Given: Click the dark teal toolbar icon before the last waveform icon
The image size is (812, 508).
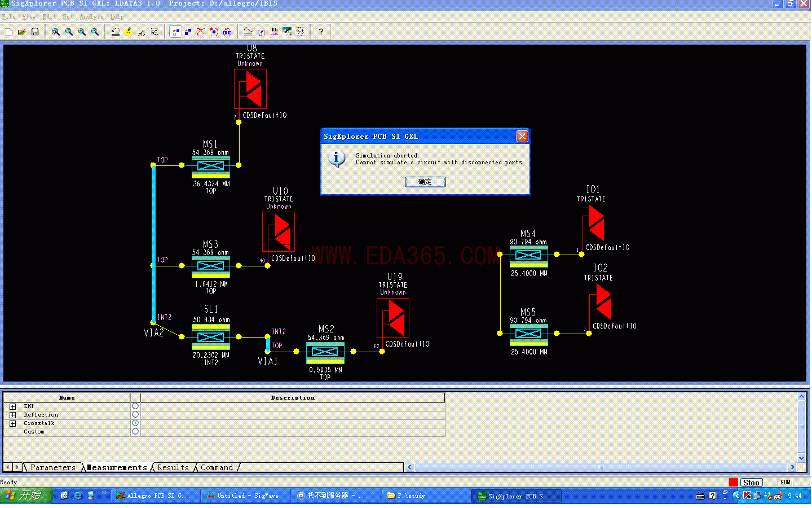Looking at the screenshot, I should click(287, 32).
